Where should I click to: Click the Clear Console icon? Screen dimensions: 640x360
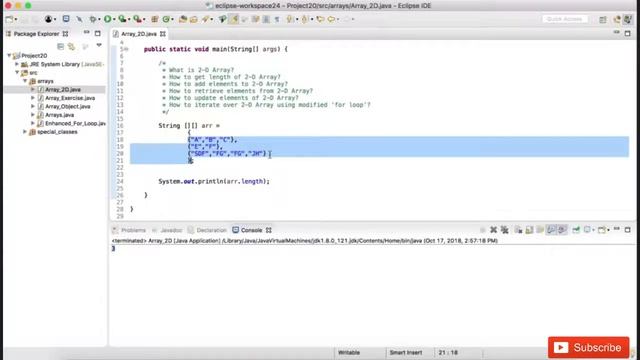pyautogui.click(x=518, y=230)
